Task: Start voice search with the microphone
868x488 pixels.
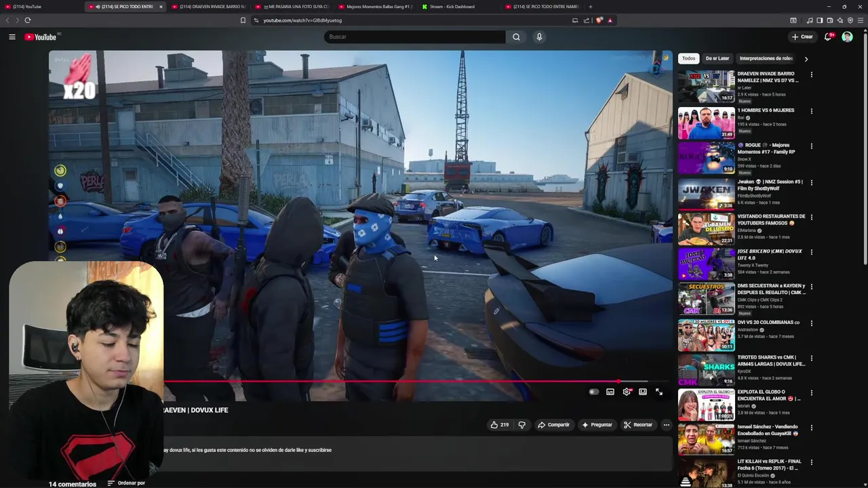Action: click(x=539, y=37)
